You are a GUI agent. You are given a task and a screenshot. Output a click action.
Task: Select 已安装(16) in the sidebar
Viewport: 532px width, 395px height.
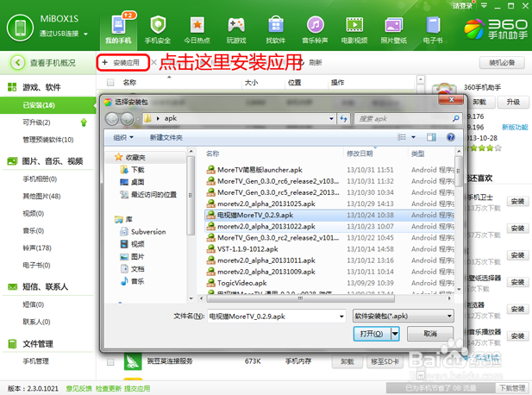click(39, 105)
